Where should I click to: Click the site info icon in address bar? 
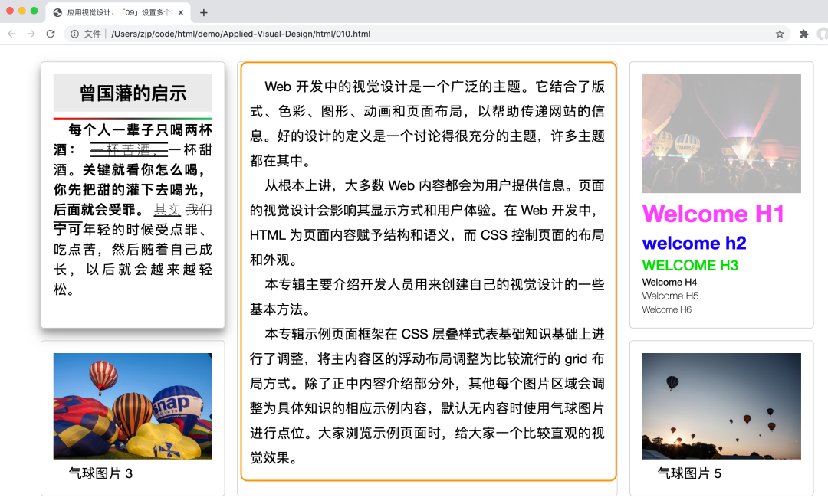click(x=75, y=34)
